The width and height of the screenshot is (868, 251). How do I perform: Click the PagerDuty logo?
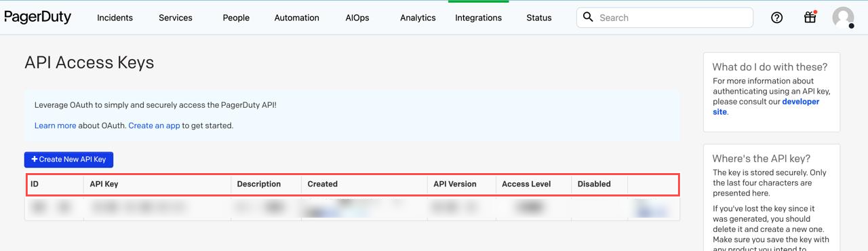[x=37, y=18]
